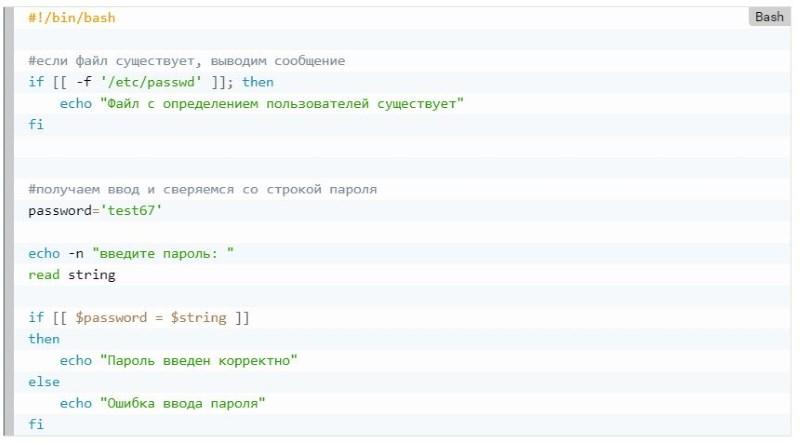Click the "Ошибка ввода пароля" string

(x=183, y=404)
